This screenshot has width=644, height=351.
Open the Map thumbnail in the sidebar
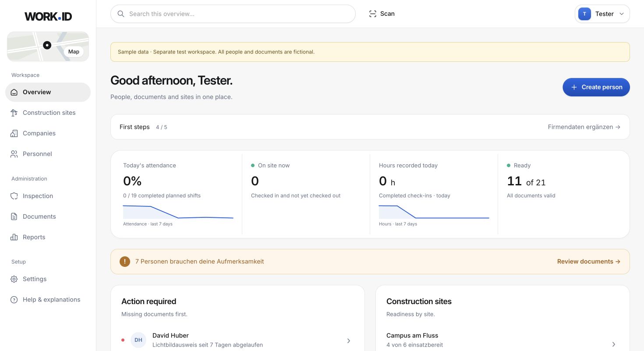(48, 46)
